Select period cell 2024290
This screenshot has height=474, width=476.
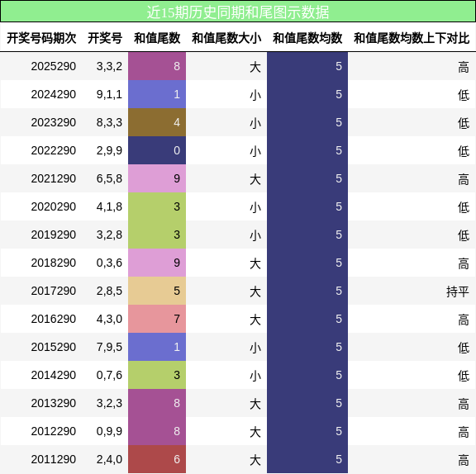tap(54, 94)
